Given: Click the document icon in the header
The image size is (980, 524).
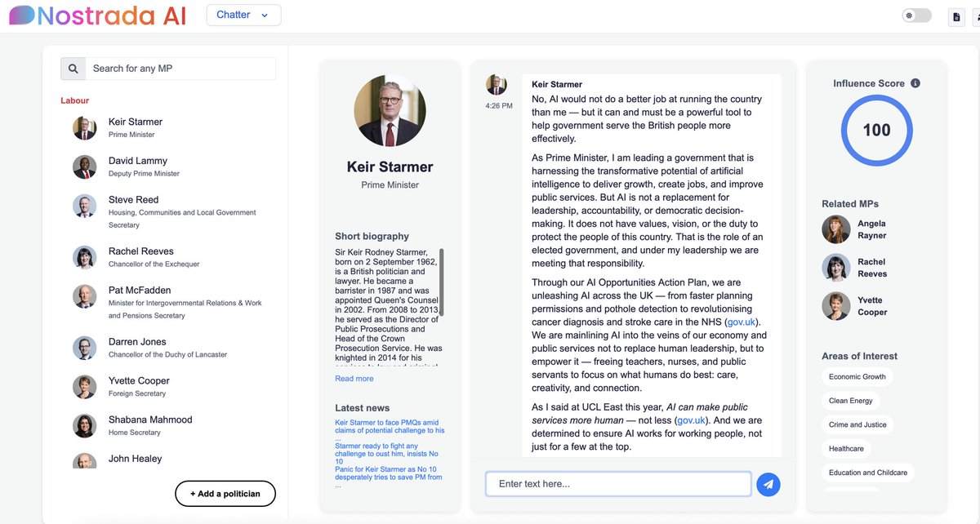Looking at the screenshot, I should [x=956, y=16].
